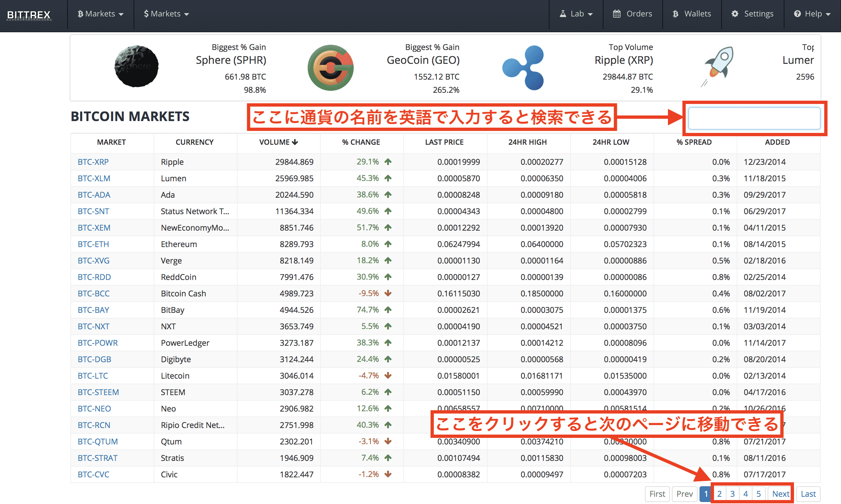Open the BTC-RDD market link
The width and height of the screenshot is (841, 504).
pos(94,277)
